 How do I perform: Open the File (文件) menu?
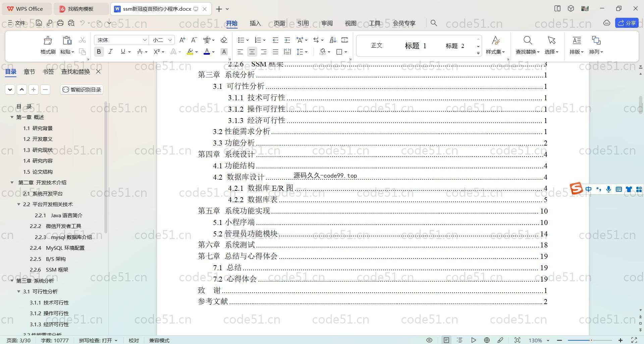point(17,23)
